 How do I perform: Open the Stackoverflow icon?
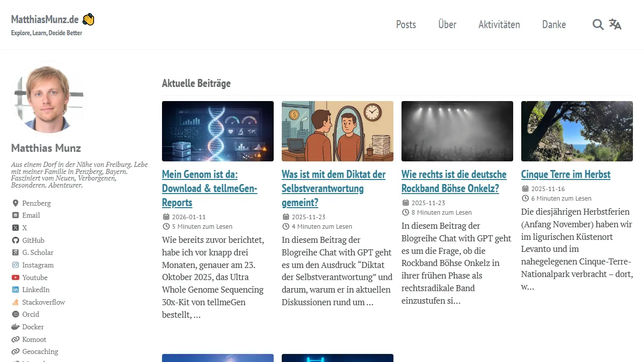click(x=15, y=302)
